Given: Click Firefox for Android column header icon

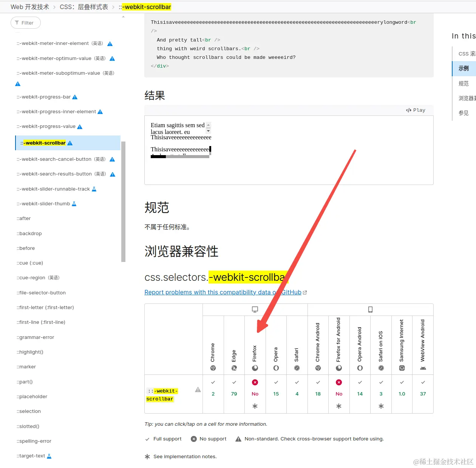Looking at the screenshot, I should click(339, 368).
